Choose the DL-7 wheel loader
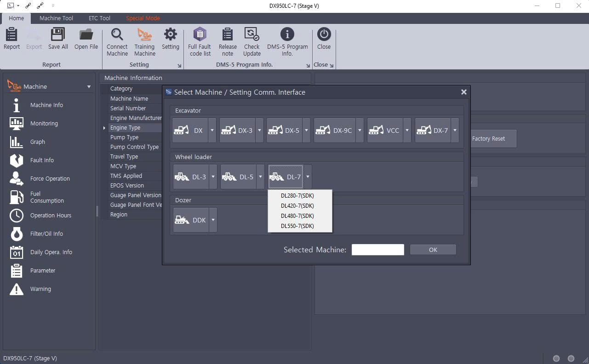 click(286, 177)
